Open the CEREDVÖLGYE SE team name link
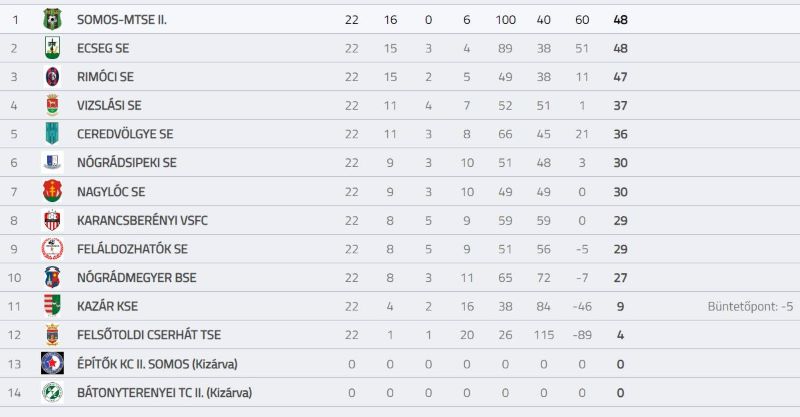 pyautogui.click(x=125, y=134)
